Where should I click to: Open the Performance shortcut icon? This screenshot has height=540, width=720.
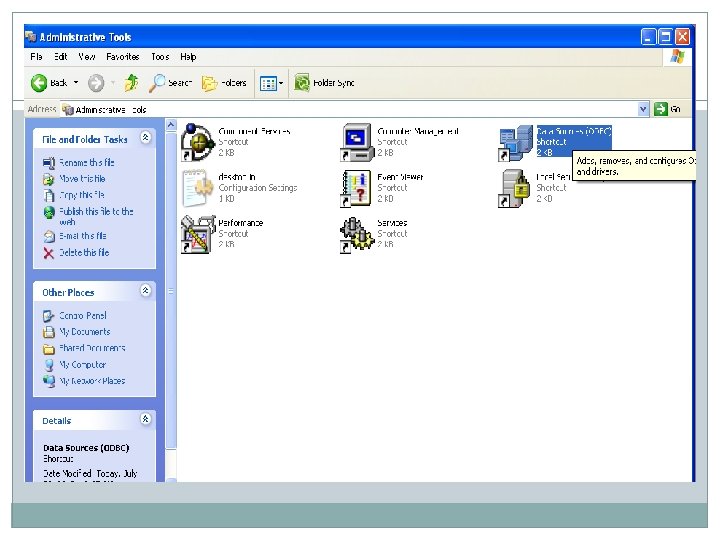(x=198, y=234)
